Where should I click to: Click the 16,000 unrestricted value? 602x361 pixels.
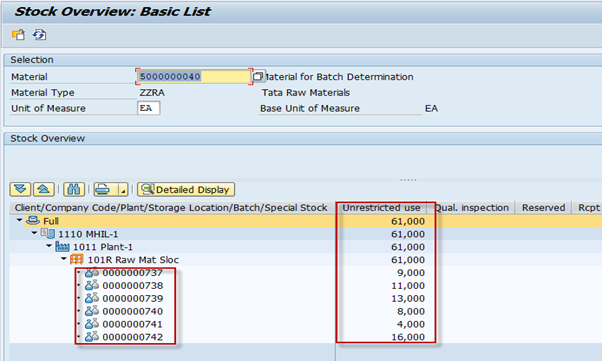point(408,337)
